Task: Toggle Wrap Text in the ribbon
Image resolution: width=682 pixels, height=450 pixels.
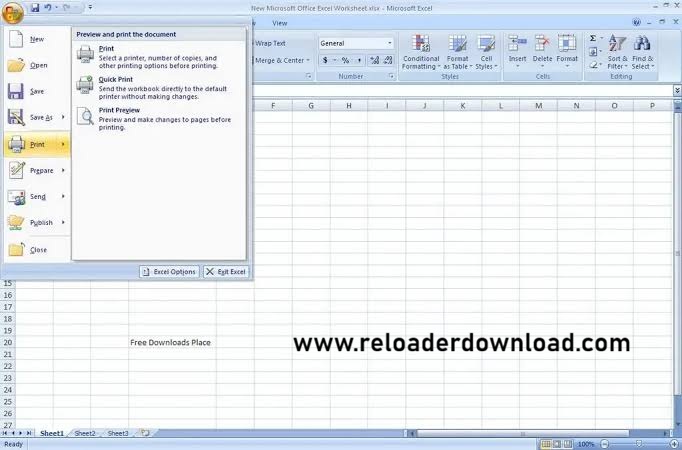Action: (x=268, y=43)
